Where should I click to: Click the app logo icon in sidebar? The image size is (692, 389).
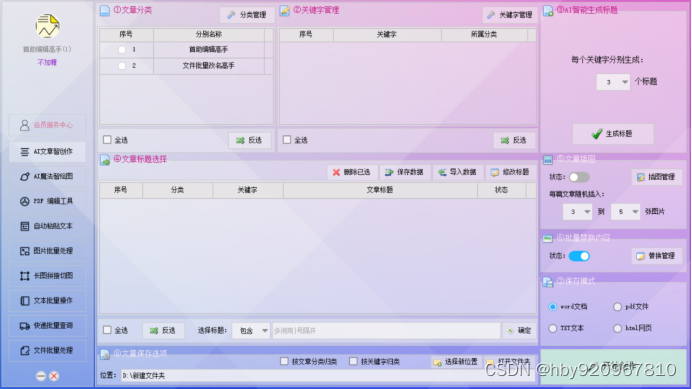[47, 26]
